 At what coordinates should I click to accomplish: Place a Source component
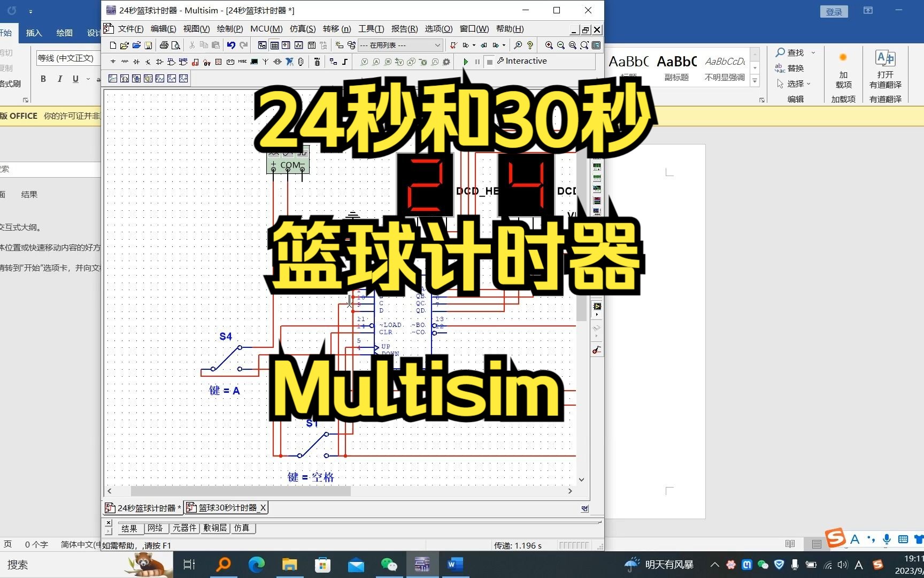click(x=113, y=62)
